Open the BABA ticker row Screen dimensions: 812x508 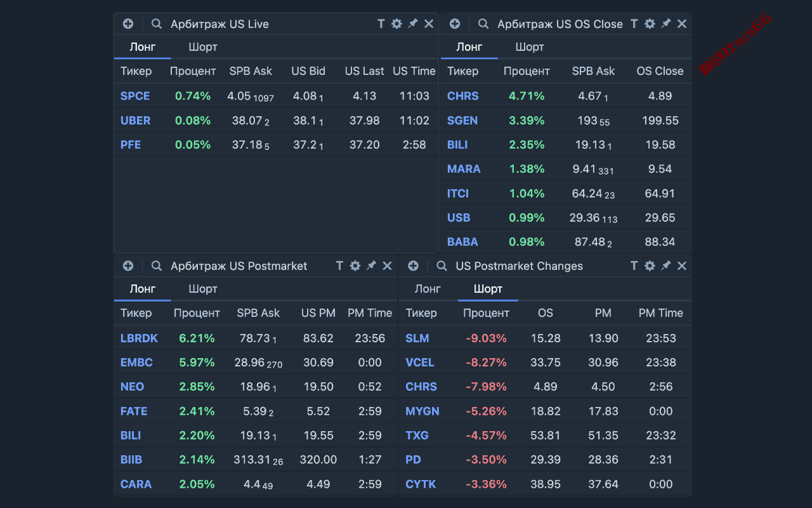tap(566, 242)
